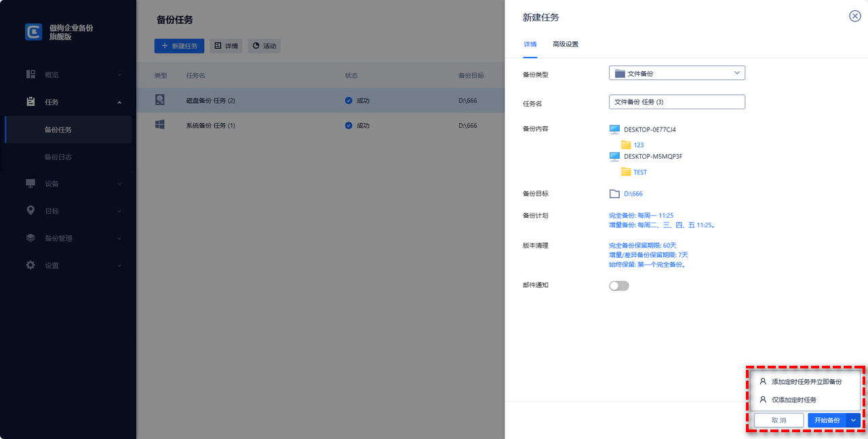Click the 详情 toolbar button
This screenshot has width=868, height=439.
(x=226, y=46)
